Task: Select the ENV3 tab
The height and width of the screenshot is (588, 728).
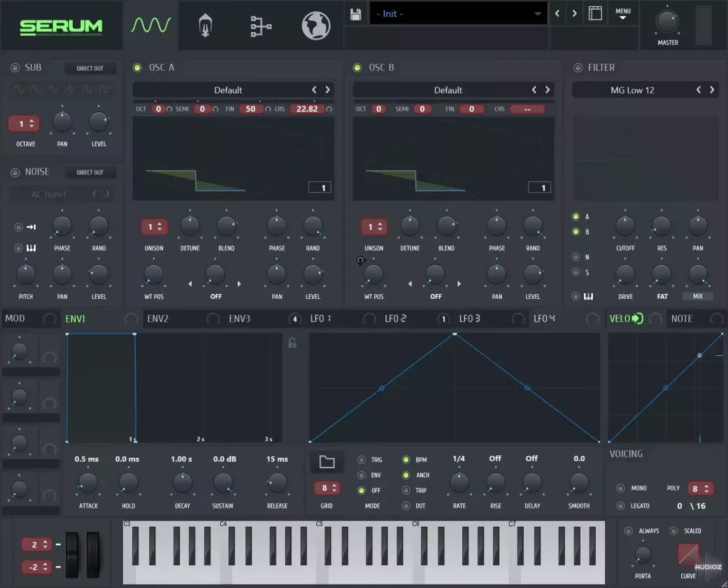Action: point(239,319)
